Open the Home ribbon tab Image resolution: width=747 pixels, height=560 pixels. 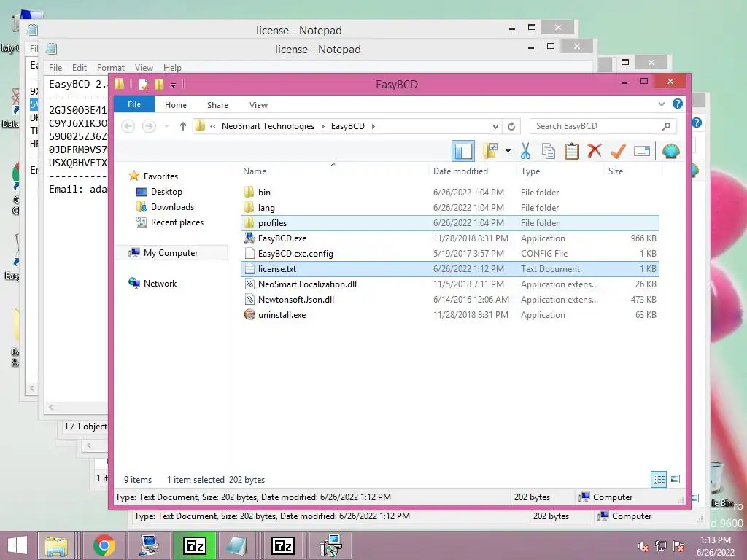176,105
